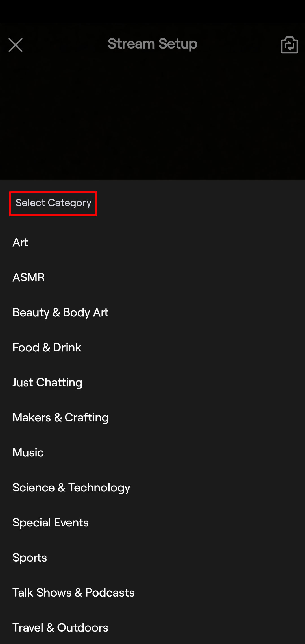Select Food & Drink category

(47, 347)
